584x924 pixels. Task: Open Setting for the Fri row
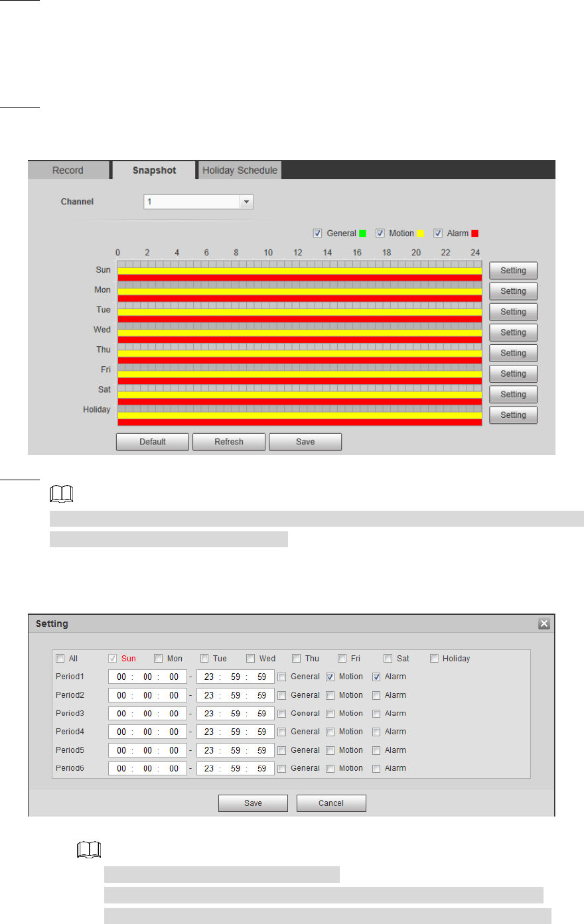(513, 373)
